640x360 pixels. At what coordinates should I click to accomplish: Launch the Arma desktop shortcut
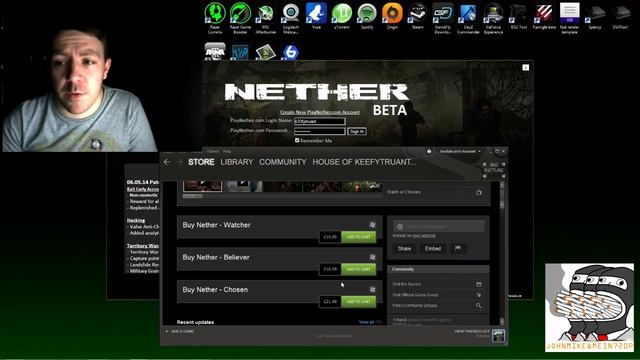(215, 52)
